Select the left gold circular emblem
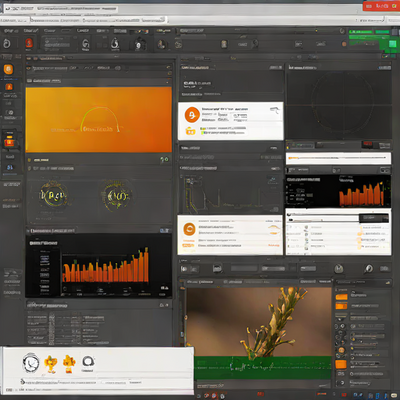Image resolution: width=400 pixels, height=400 pixels. coord(54,195)
